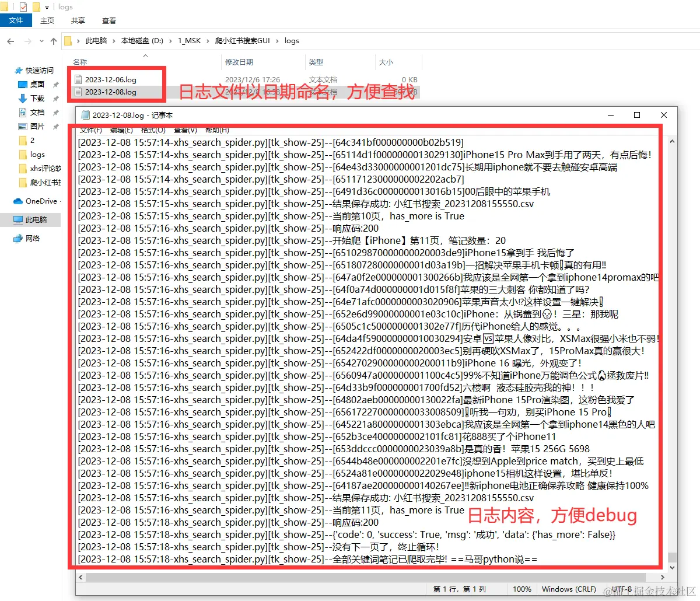This screenshot has width=700, height=601.
Task: Open 下载 in the navigation pane
Action: click(x=37, y=98)
